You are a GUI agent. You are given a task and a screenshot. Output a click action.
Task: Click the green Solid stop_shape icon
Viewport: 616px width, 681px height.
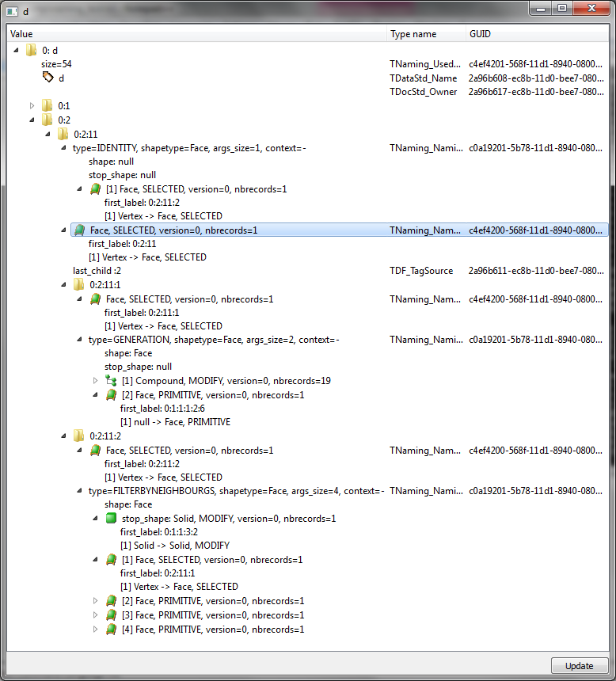coord(111,519)
